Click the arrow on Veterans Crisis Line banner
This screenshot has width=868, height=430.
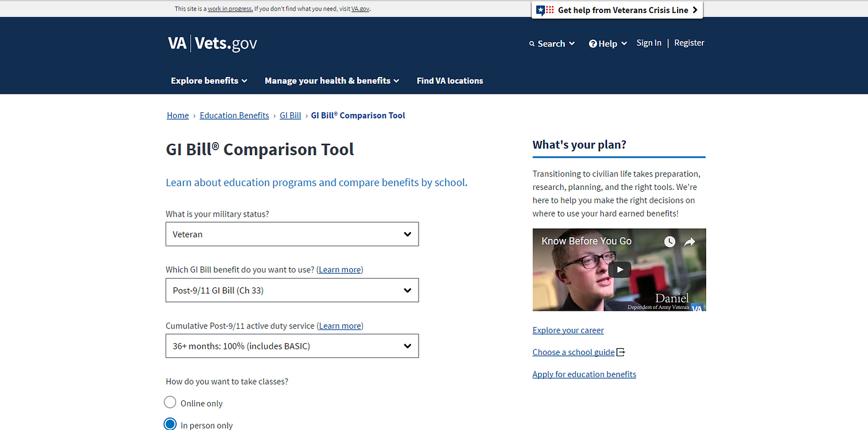point(695,10)
